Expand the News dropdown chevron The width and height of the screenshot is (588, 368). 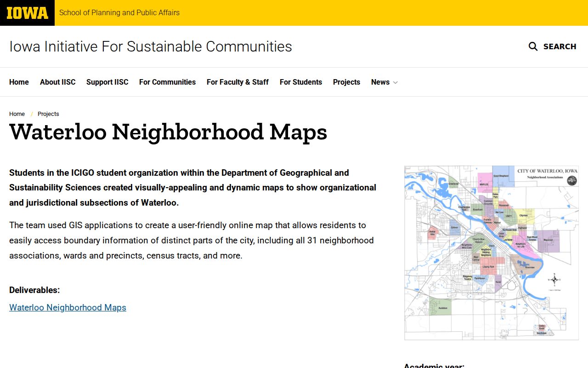[x=395, y=82]
